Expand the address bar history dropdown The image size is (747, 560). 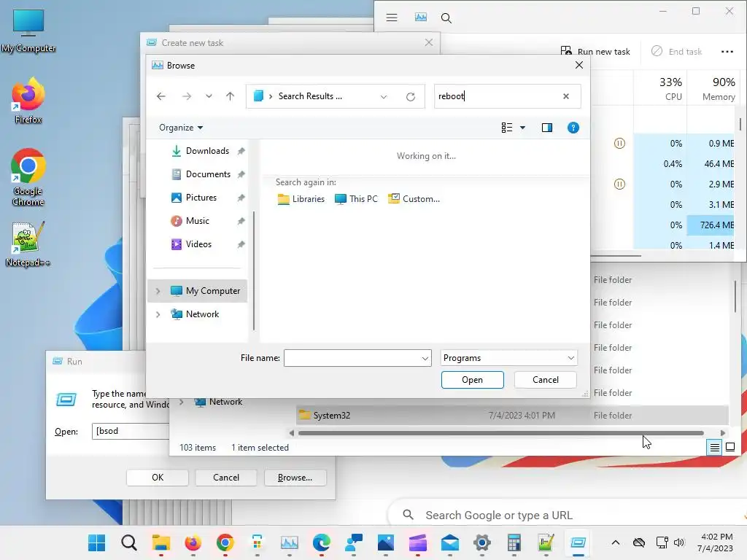click(x=384, y=97)
